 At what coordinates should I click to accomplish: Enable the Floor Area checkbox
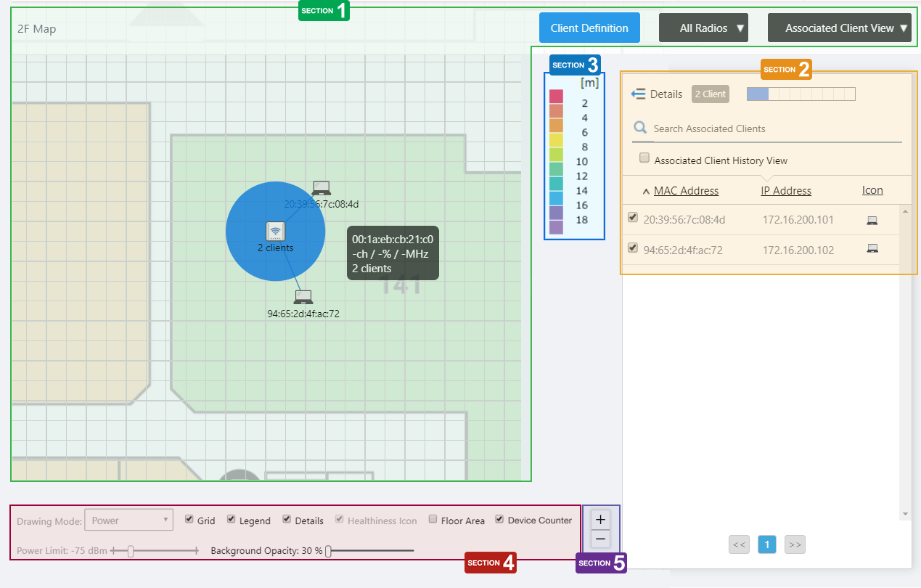[433, 520]
